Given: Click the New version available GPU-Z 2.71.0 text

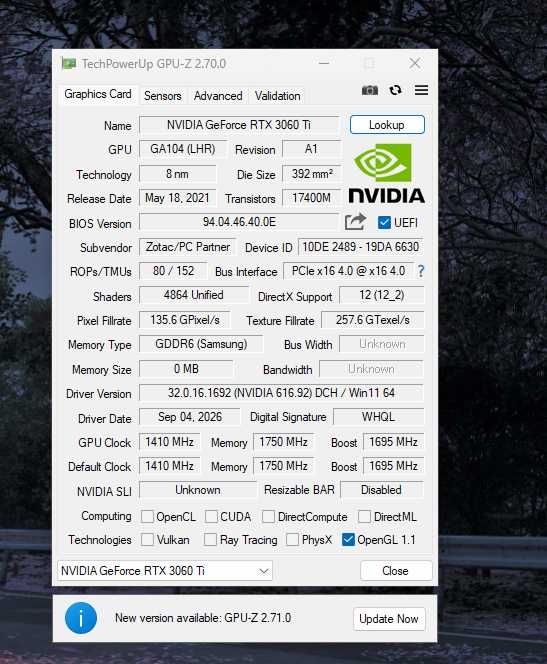Looking at the screenshot, I should (203, 618).
